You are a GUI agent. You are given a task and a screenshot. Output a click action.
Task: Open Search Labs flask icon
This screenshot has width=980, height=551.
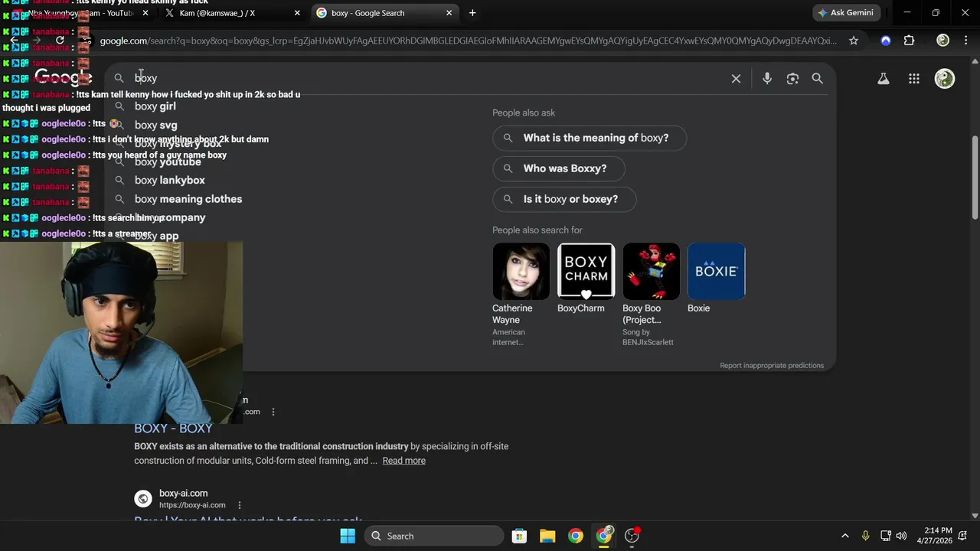click(x=884, y=78)
